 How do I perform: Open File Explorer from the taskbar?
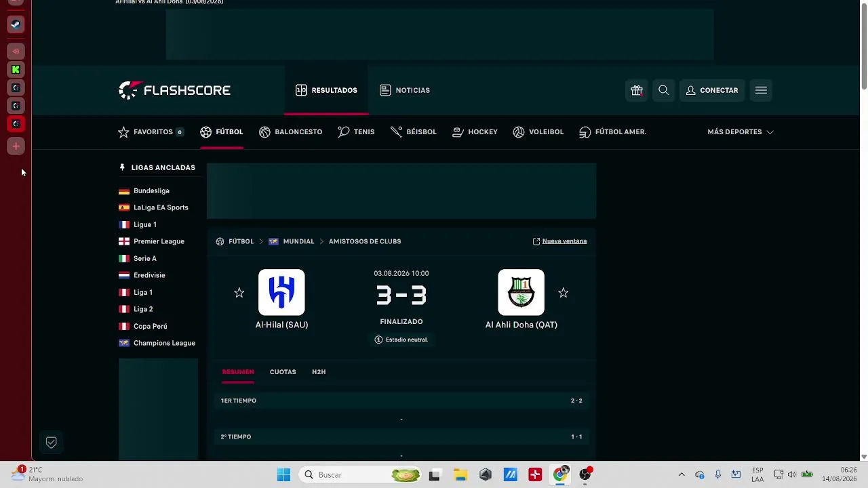point(460,474)
